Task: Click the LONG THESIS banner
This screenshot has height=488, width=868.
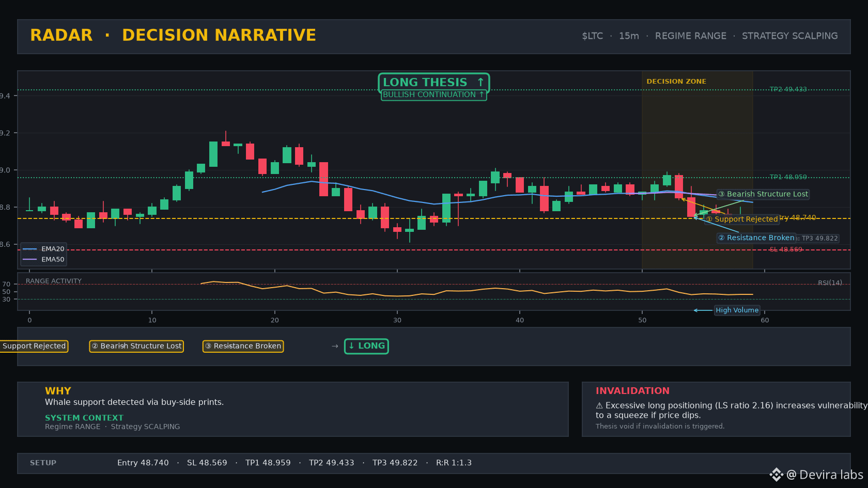Action: click(x=433, y=82)
